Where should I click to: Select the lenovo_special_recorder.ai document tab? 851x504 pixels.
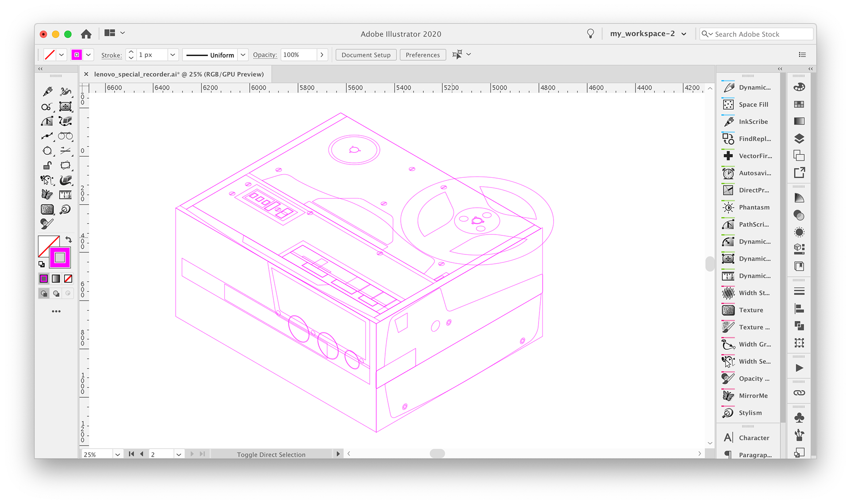click(179, 74)
